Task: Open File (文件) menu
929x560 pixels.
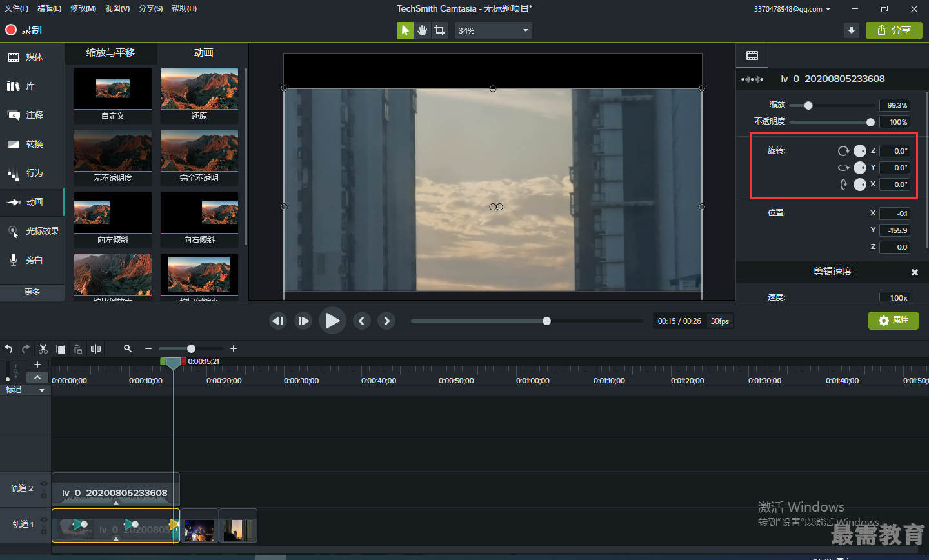Action: click(x=17, y=8)
